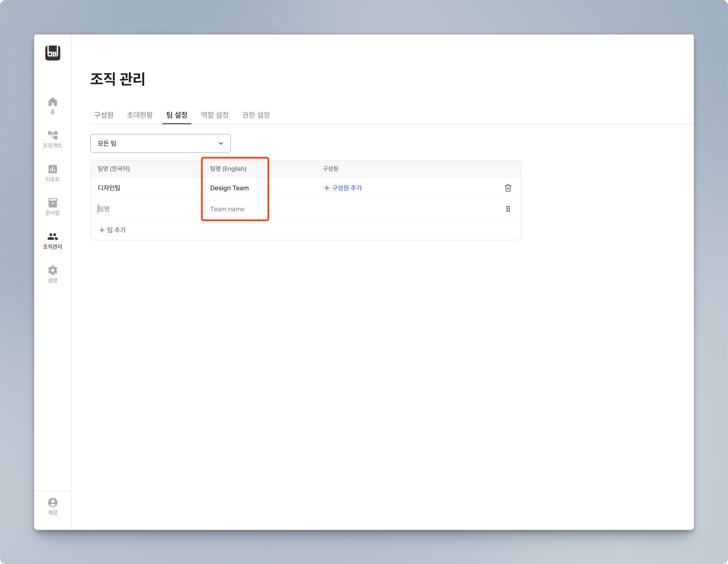Focus the Team name English input

pyautogui.click(x=233, y=209)
